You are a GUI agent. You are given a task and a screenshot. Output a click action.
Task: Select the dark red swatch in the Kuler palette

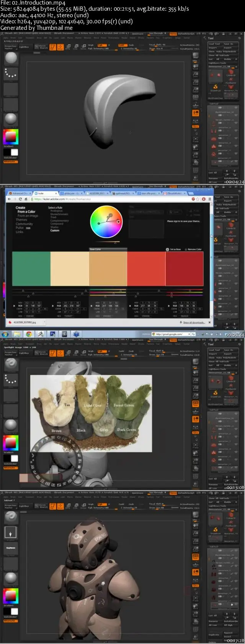coord(184,268)
